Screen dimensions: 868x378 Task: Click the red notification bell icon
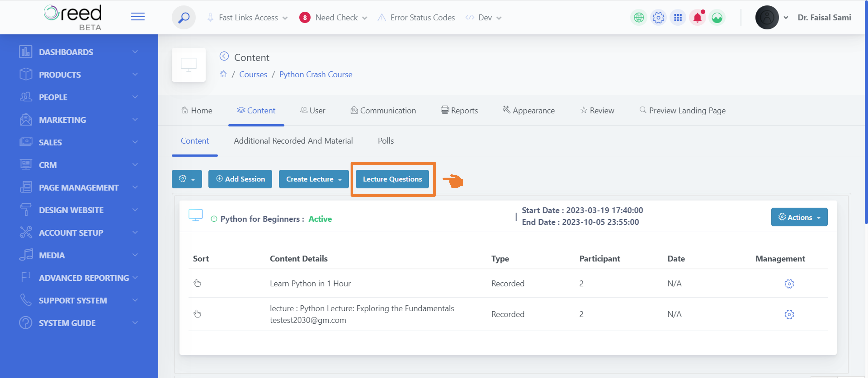click(x=698, y=18)
